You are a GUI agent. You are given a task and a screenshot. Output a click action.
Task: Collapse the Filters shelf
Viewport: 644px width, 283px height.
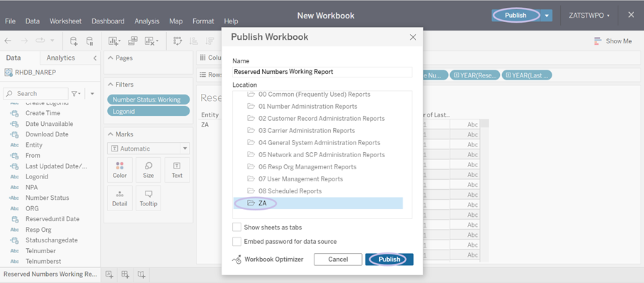tap(111, 85)
